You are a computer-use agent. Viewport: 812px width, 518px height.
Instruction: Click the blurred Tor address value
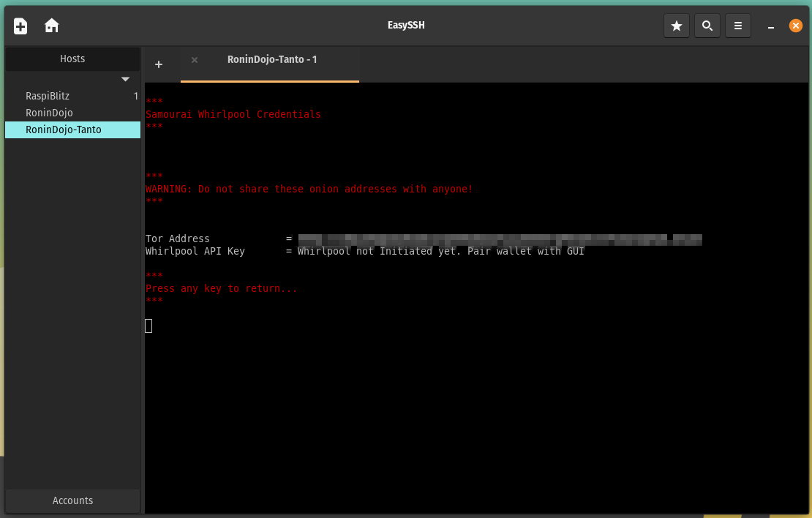(x=500, y=239)
